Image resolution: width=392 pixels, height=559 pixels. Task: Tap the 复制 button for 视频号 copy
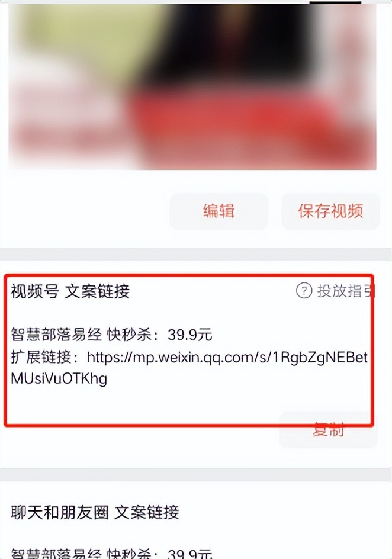click(x=328, y=430)
